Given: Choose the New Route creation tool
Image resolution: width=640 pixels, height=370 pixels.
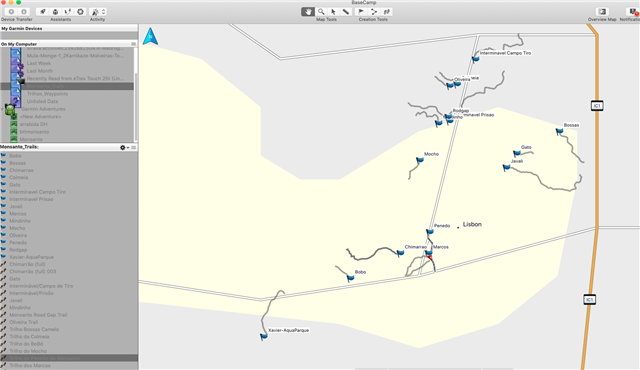Looking at the screenshot, I should coord(373,12).
